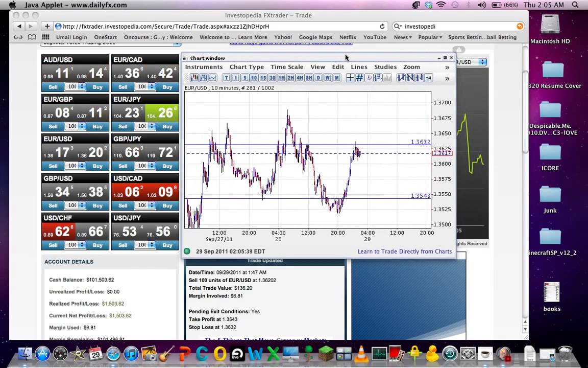Switch chart to 4H time scale
The height and width of the screenshot is (368, 588).
[x=300, y=78]
